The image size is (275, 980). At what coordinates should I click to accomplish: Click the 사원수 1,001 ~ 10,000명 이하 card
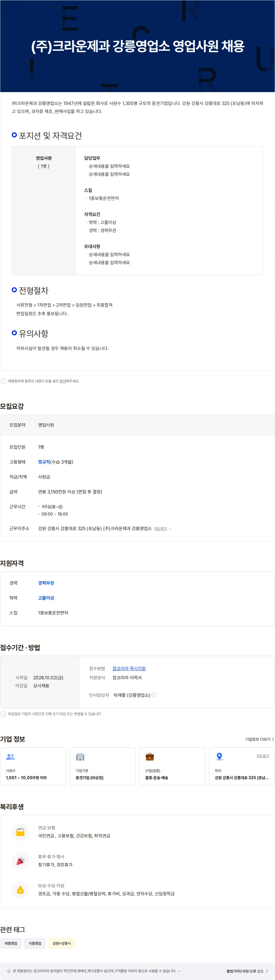(33, 766)
